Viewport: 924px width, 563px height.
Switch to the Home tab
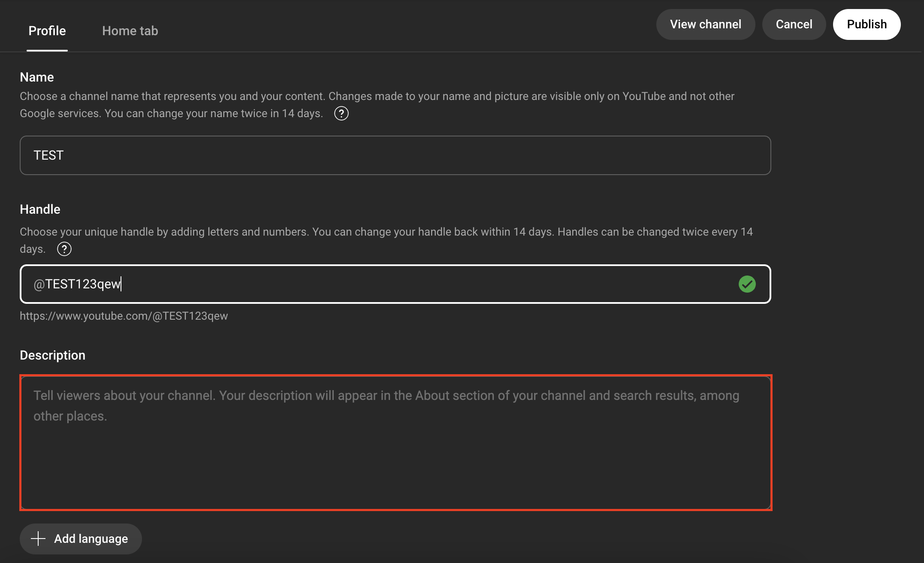pyautogui.click(x=130, y=31)
